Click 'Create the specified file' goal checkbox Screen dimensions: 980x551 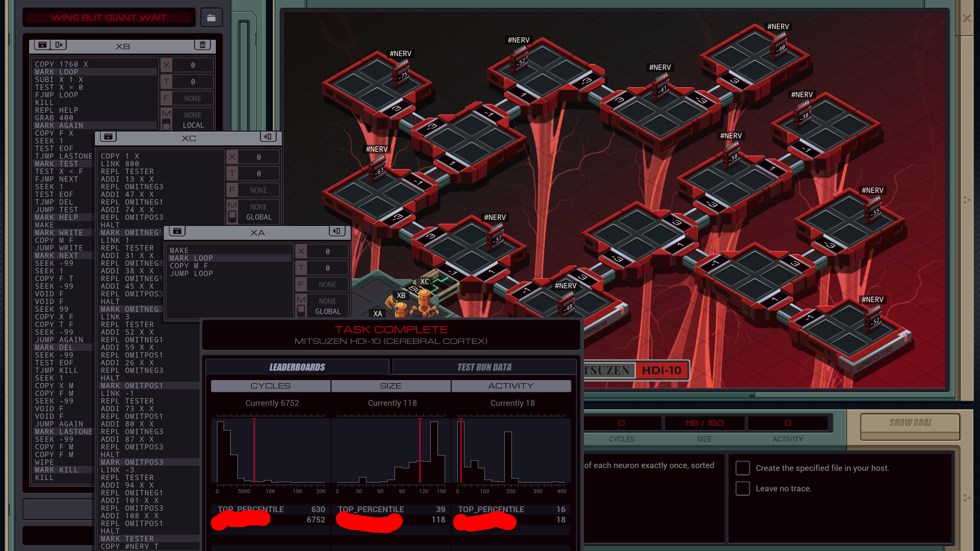click(x=743, y=468)
